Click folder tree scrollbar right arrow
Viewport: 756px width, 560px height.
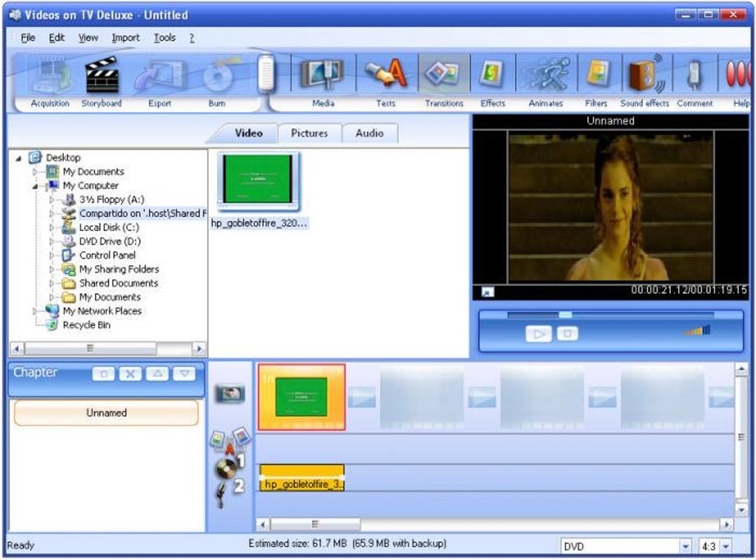click(x=199, y=348)
